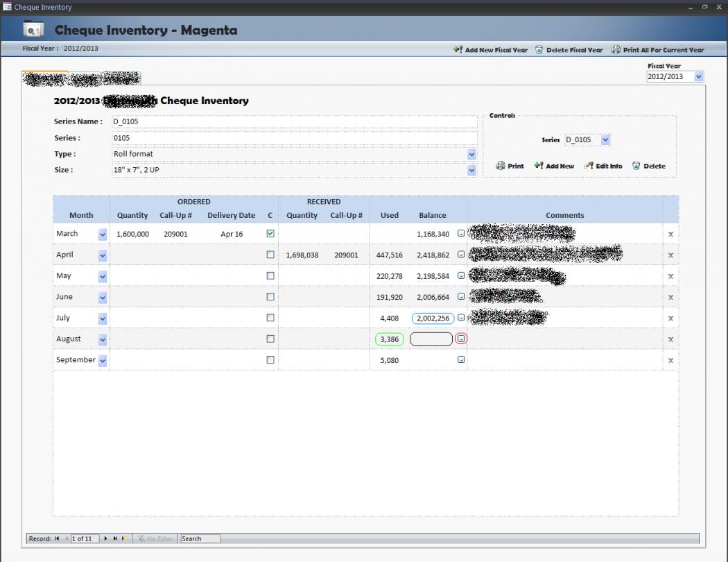
Task: Check the C checkbox for June
Action: pos(270,296)
